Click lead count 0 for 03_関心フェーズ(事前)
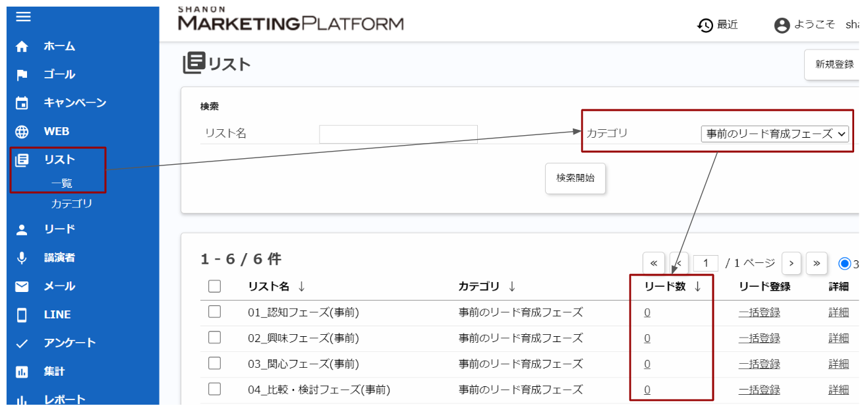868x408 pixels. (x=647, y=364)
